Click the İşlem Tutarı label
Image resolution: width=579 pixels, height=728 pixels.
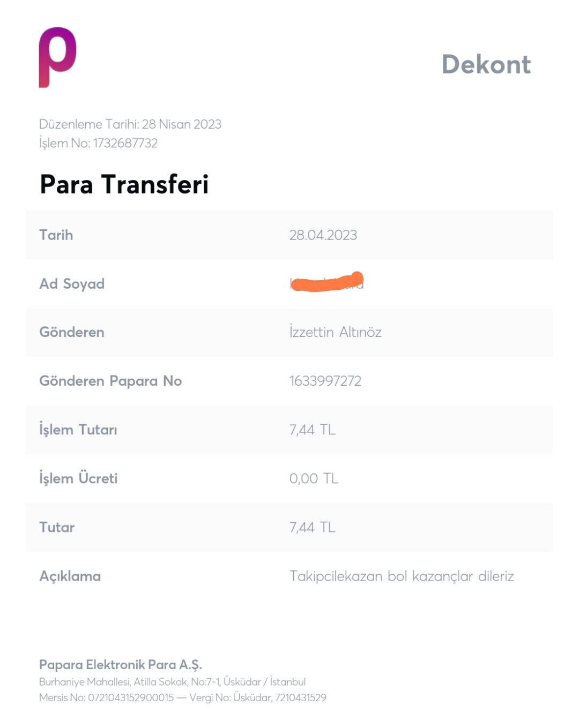(78, 430)
